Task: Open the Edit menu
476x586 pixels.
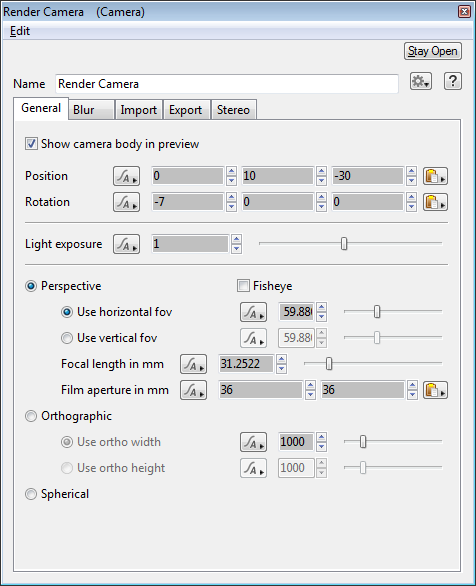Action: tap(20, 31)
